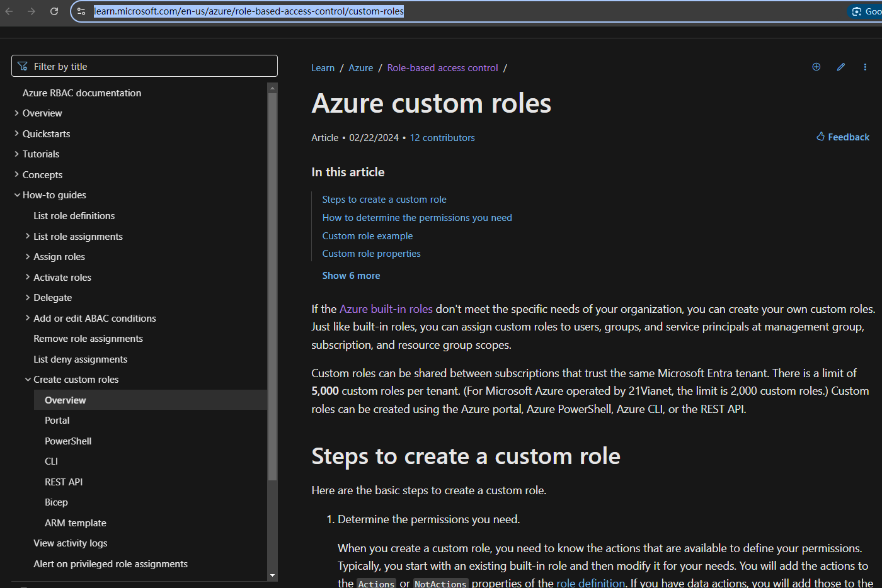
Task: Collapse the How-to guides section
Action: [x=17, y=195]
